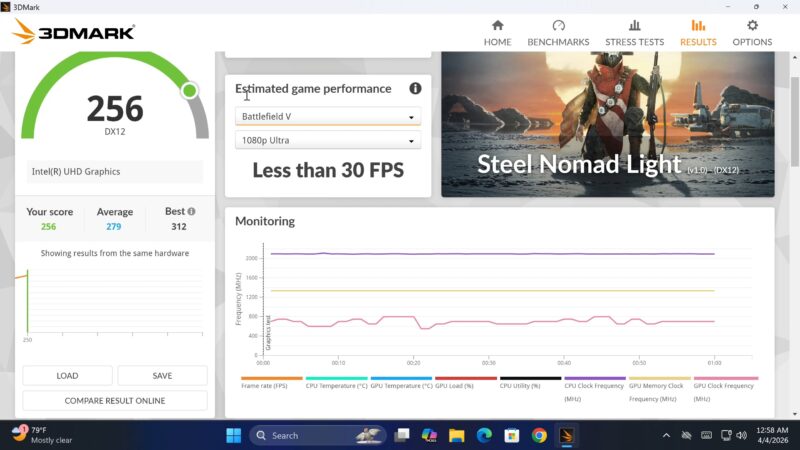Viewport: 800px width, 450px height.
Task: Open the OPTIONS tab
Action: coord(752,33)
